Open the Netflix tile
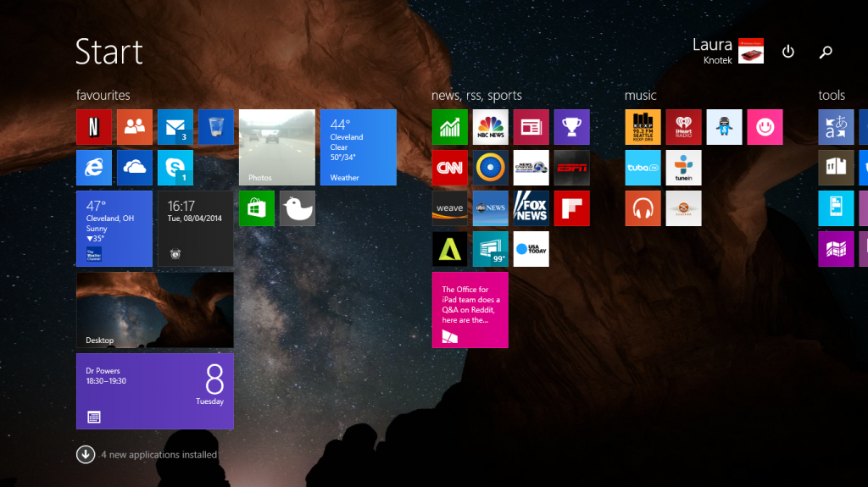This screenshot has width=868, height=487. coord(93,127)
